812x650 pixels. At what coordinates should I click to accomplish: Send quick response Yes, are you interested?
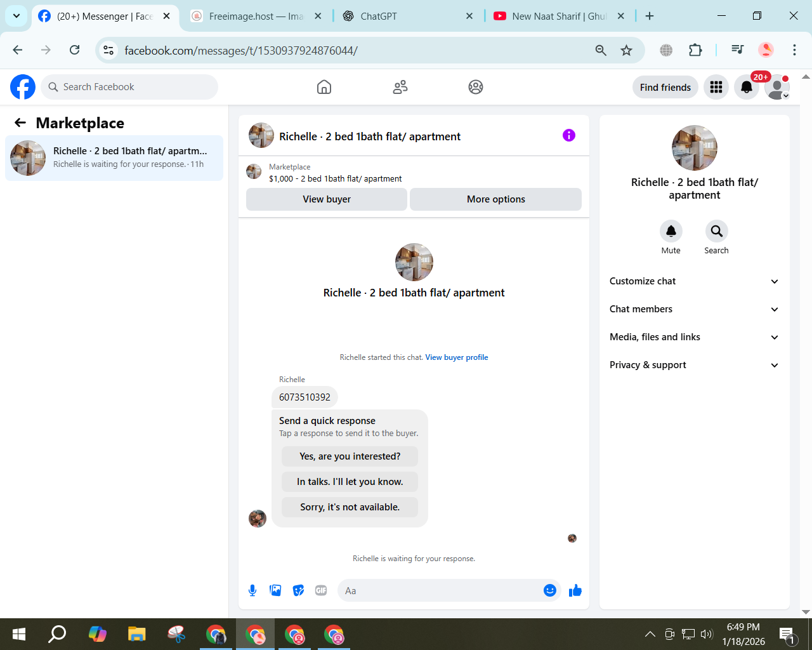tap(350, 456)
